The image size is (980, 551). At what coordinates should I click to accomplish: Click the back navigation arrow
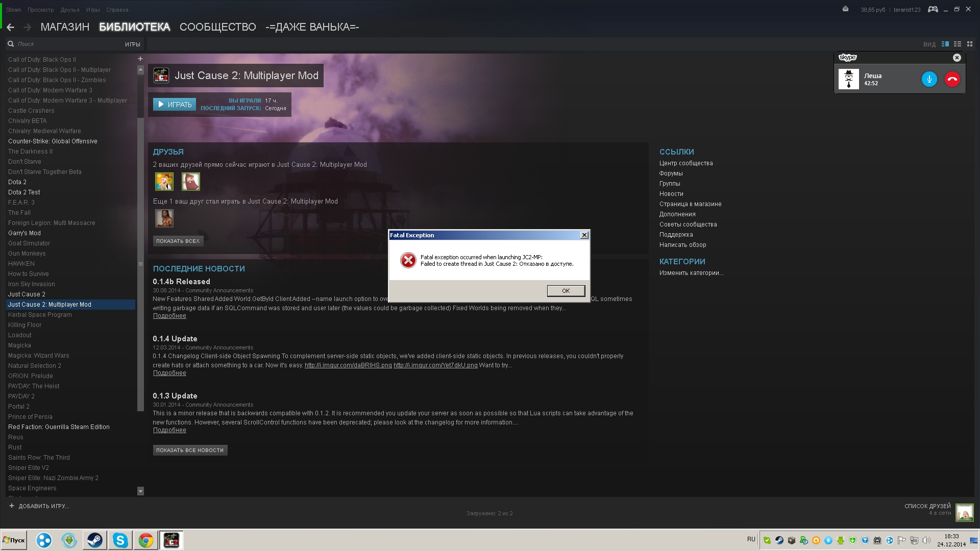pyautogui.click(x=10, y=27)
